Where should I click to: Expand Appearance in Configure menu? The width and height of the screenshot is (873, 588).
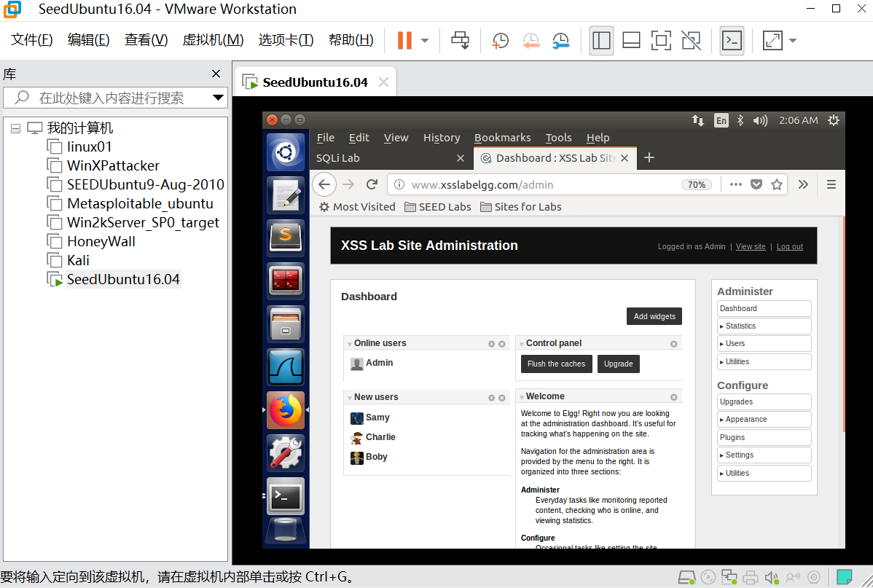764,419
